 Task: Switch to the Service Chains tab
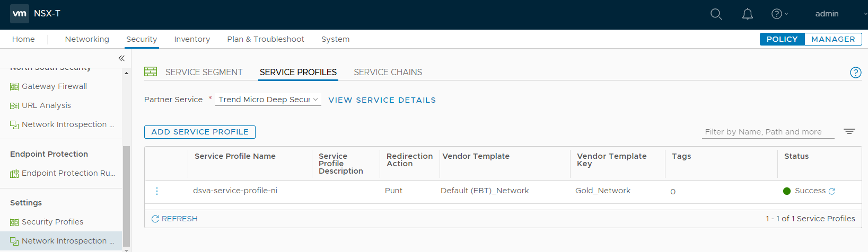[x=388, y=73]
